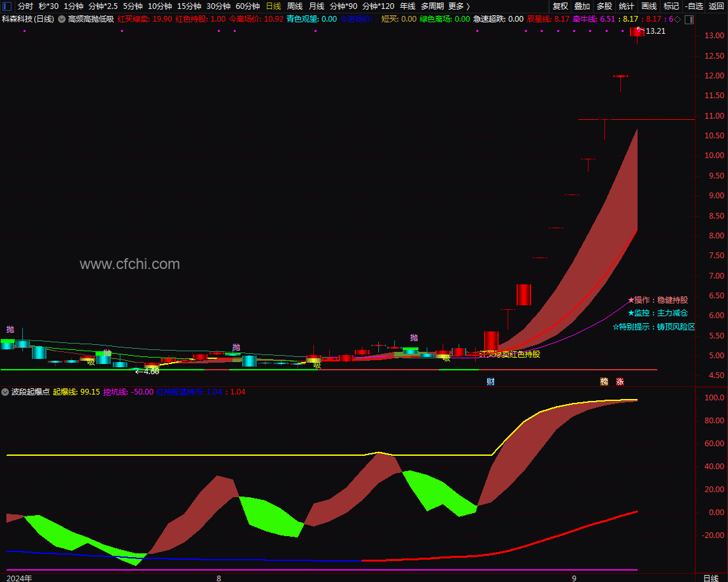The height and width of the screenshot is (582, 728).
Task: Click the 急速超跌: 0.00 value
Action: tap(498, 19)
